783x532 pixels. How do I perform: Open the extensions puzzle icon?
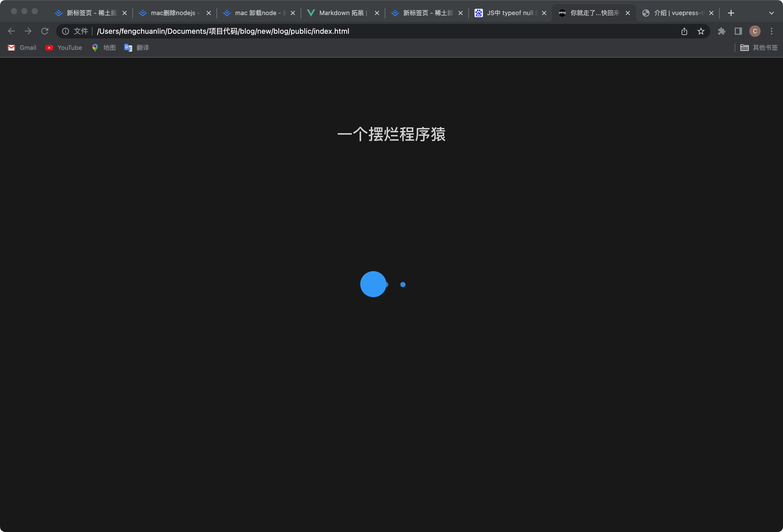tap(721, 31)
